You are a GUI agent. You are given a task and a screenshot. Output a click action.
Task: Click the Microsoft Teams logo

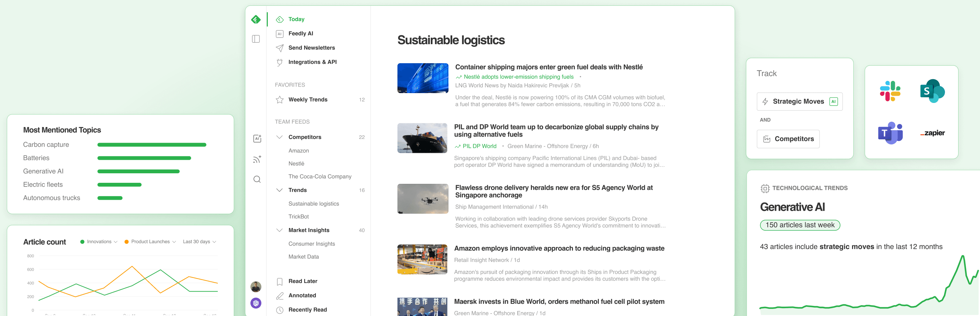pos(890,133)
